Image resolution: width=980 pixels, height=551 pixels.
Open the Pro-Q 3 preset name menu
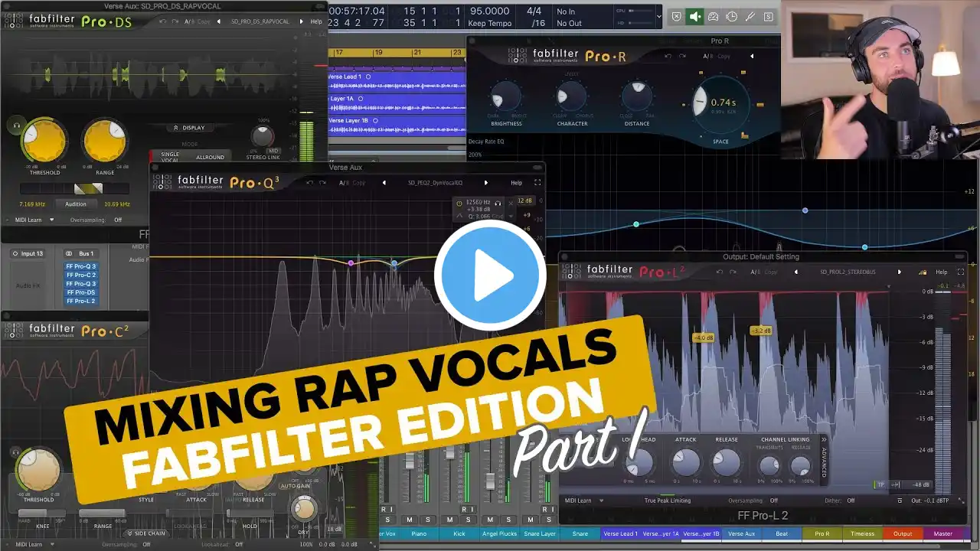pyautogui.click(x=433, y=183)
